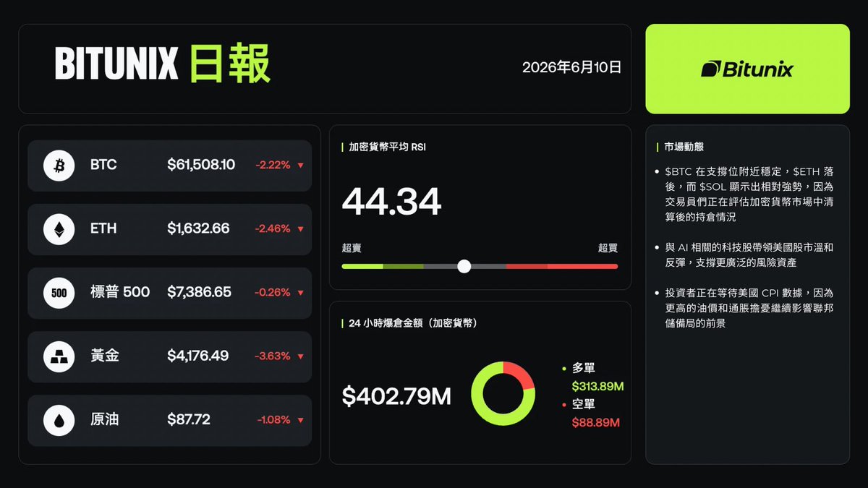Click the short amount $88.89M

pos(596,423)
